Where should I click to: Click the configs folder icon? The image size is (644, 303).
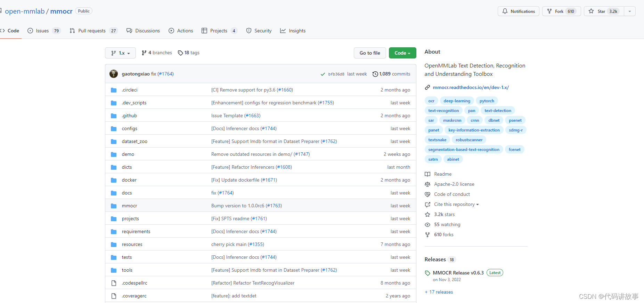click(114, 128)
